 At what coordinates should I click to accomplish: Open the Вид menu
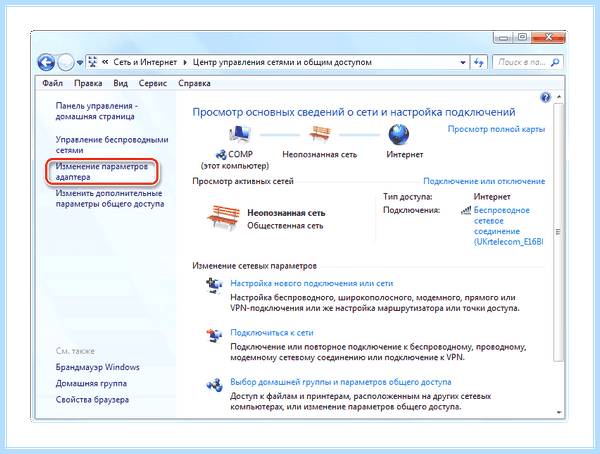pyautogui.click(x=121, y=83)
